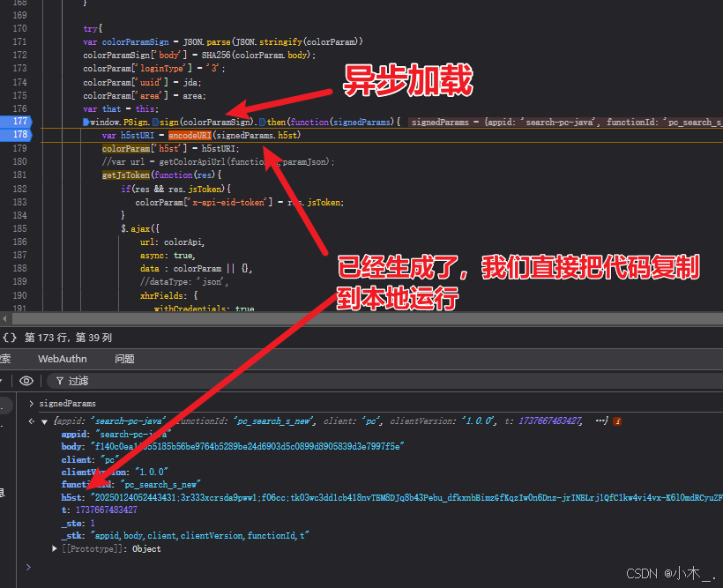Image resolution: width=723 pixels, height=588 pixels.
Task: Select the body hash value
Action: coord(247,446)
